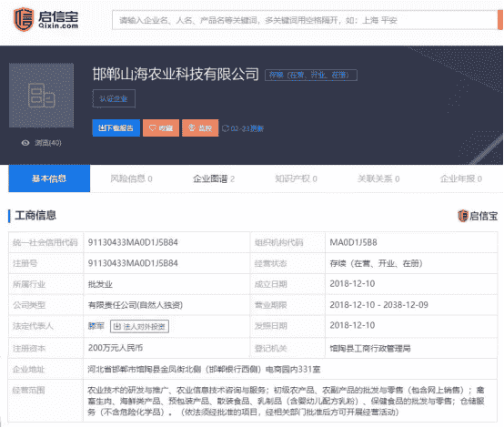This screenshot has height=428, width=504.
Task: Open the 企业年报 tab
Action: [461, 178]
